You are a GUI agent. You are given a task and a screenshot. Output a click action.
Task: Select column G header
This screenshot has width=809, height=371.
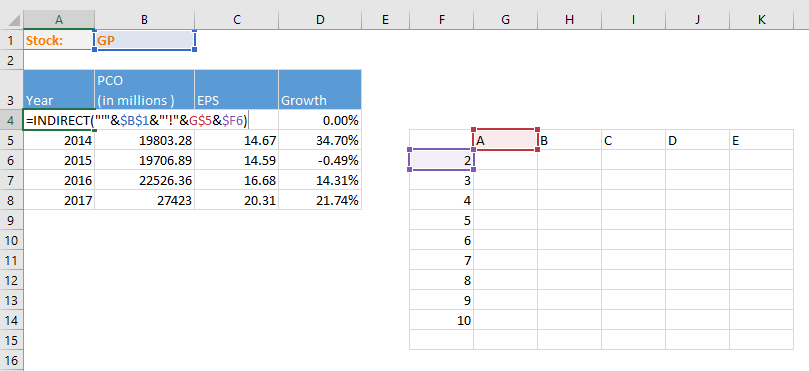click(x=506, y=20)
